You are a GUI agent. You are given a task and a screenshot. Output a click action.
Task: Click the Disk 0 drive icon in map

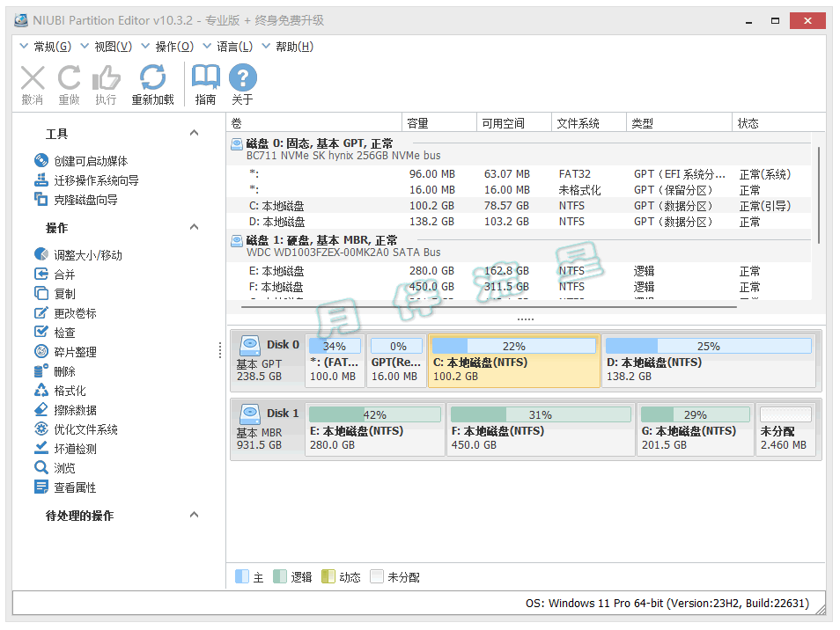[x=250, y=346]
